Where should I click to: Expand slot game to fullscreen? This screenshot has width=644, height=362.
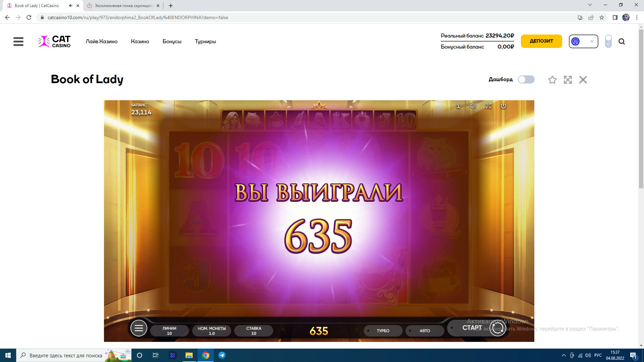point(488,106)
